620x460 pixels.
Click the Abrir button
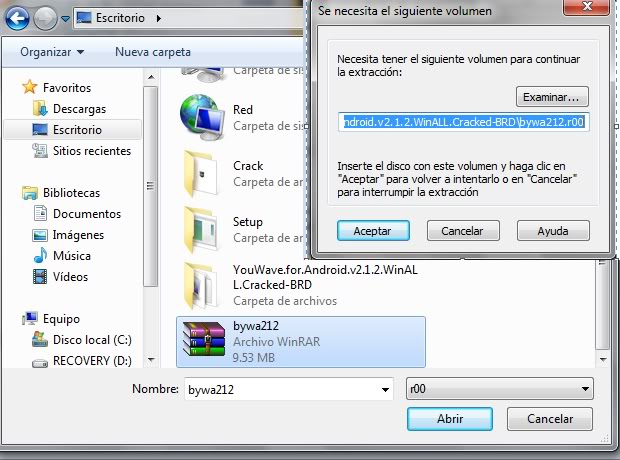point(450,419)
